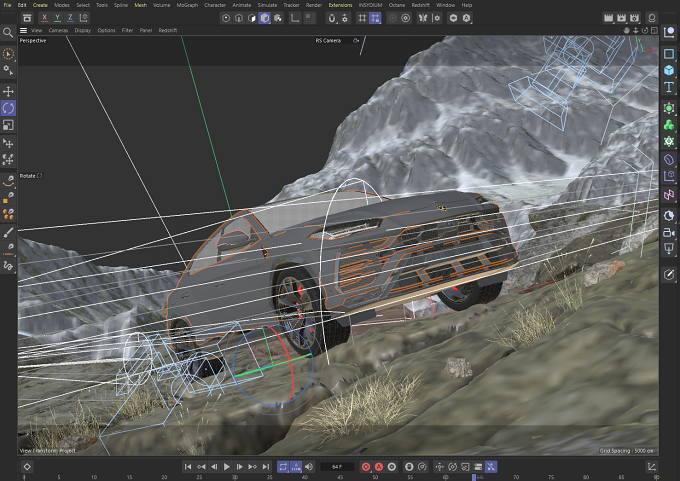Open the viewport View menu
The image size is (680, 481).
pyautogui.click(x=37, y=30)
